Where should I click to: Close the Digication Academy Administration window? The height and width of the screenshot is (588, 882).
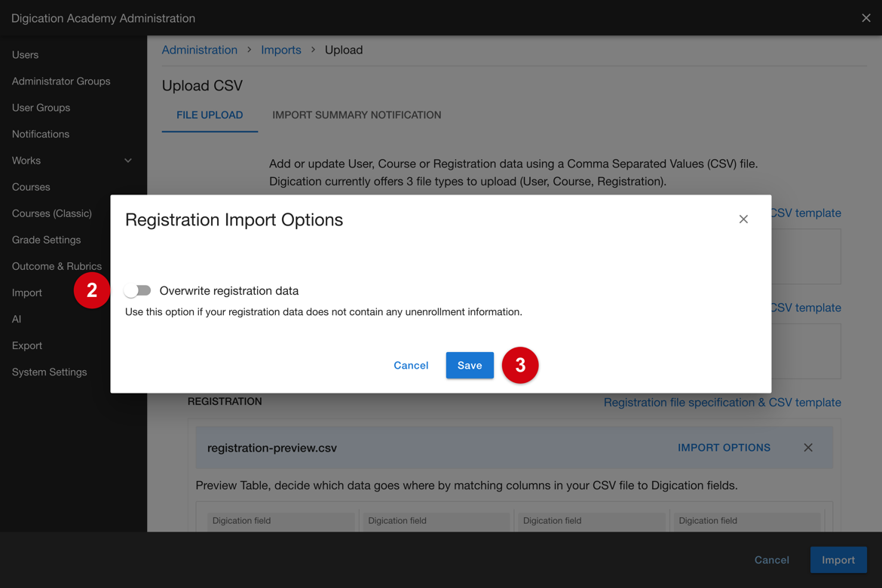point(865,18)
